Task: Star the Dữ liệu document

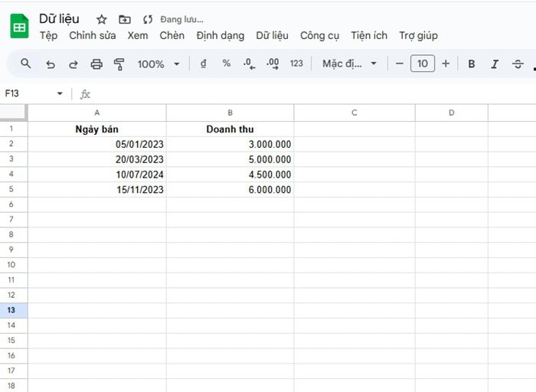Action: pyautogui.click(x=102, y=19)
